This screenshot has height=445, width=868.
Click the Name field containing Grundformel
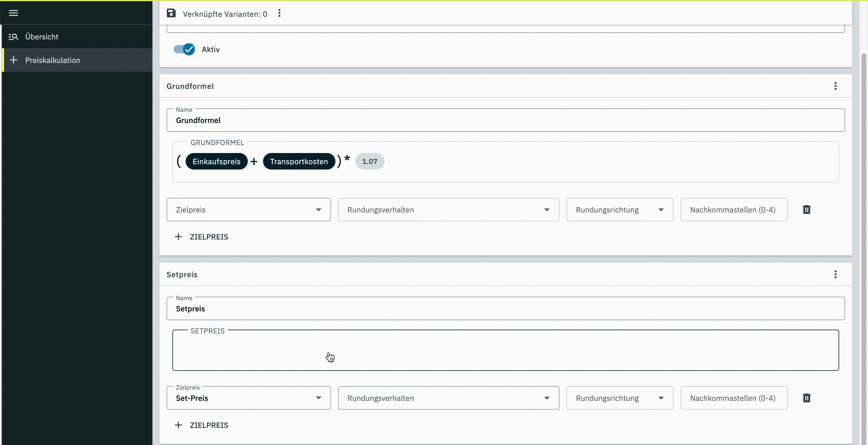505,120
